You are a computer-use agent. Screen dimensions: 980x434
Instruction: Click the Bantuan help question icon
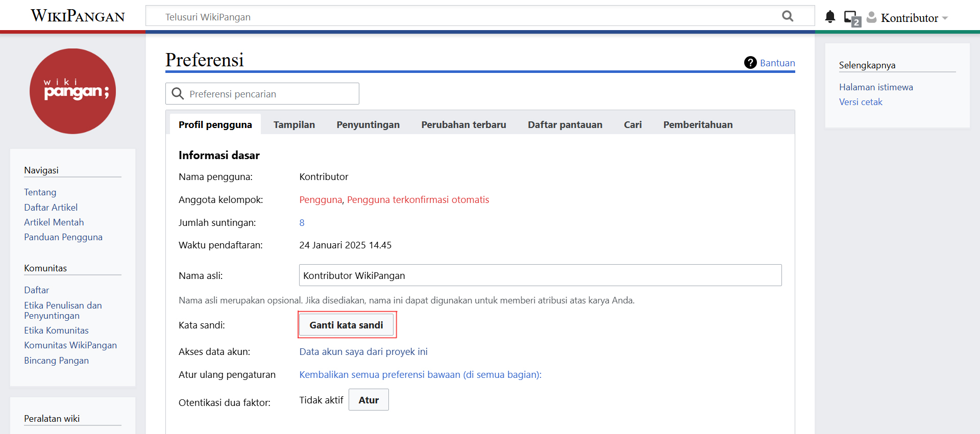pyautogui.click(x=750, y=63)
